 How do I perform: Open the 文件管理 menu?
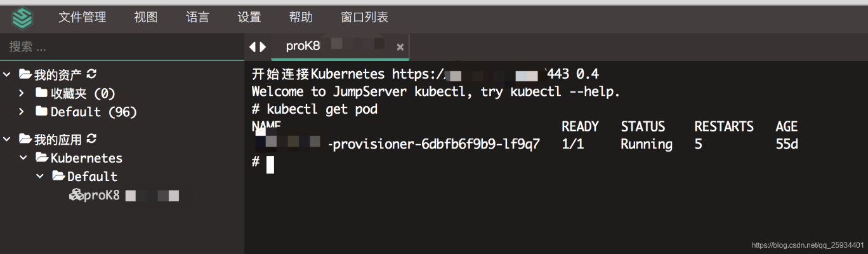pos(82,18)
